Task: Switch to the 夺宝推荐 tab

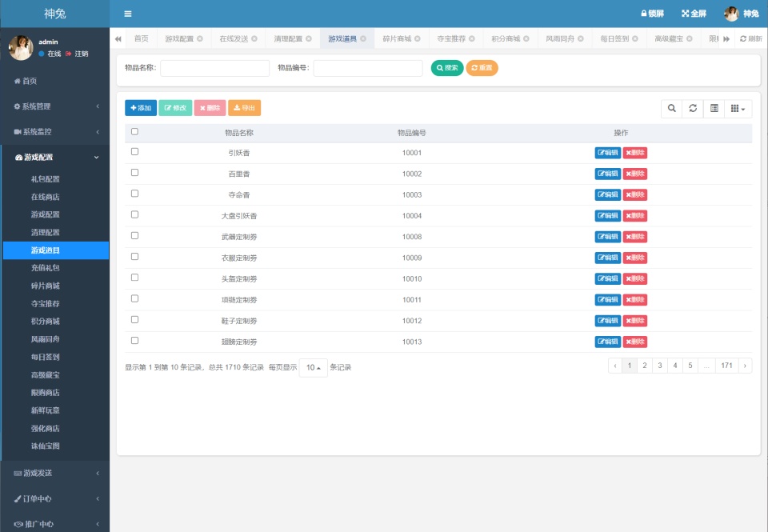Action: click(x=451, y=38)
